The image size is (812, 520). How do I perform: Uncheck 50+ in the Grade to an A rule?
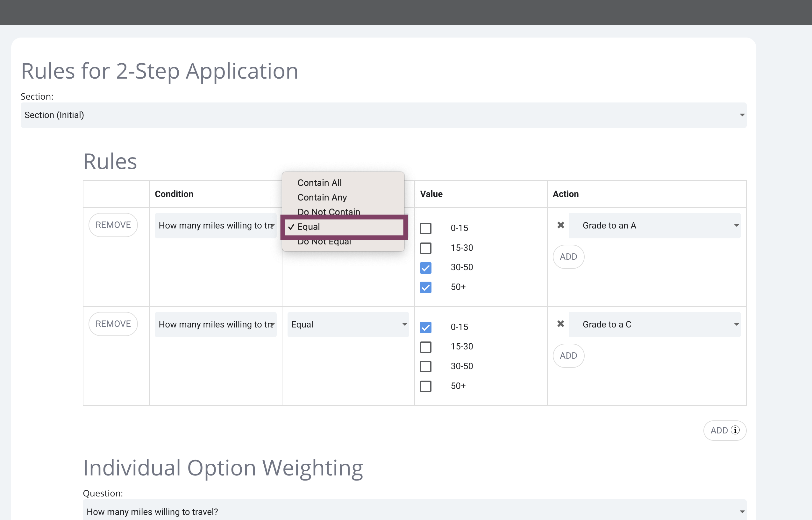point(426,287)
